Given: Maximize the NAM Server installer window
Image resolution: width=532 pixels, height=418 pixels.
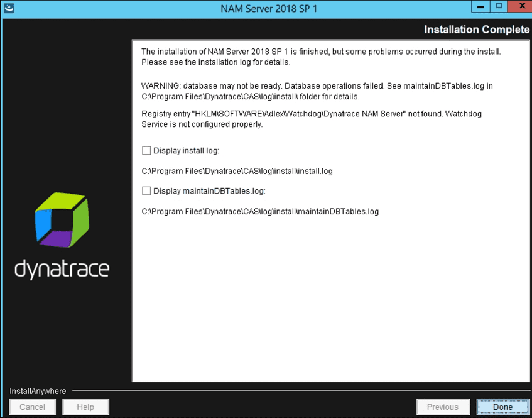Looking at the screenshot, I should (x=499, y=6).
